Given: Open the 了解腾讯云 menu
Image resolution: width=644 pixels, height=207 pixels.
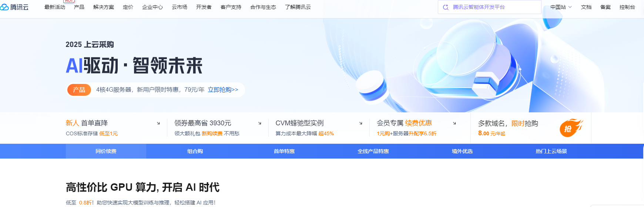Looking at the screenshot, I should tap(298, 7).
